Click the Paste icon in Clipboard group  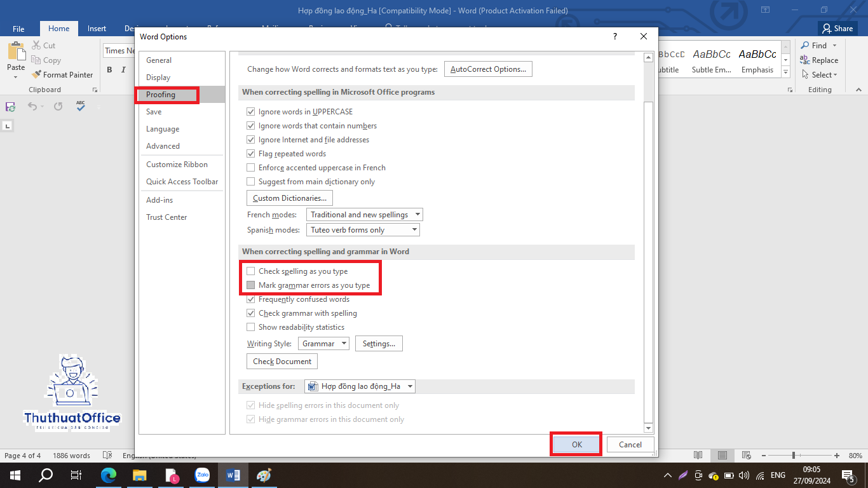pos(16,52)
